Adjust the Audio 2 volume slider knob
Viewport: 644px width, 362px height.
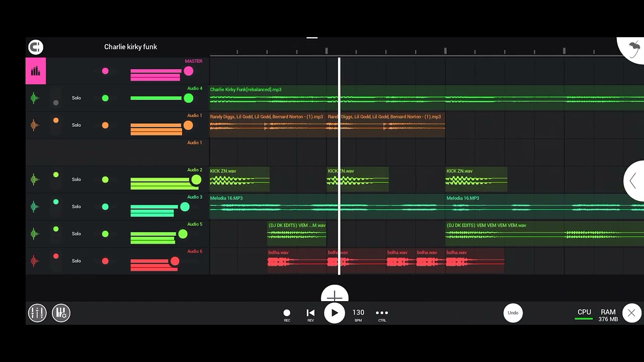click(x=196, y=179)
